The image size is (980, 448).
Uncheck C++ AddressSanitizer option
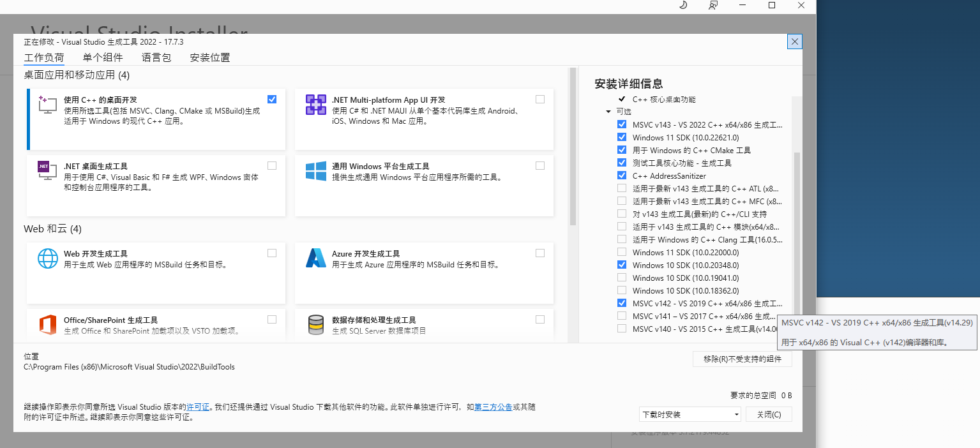coord(622,175)
